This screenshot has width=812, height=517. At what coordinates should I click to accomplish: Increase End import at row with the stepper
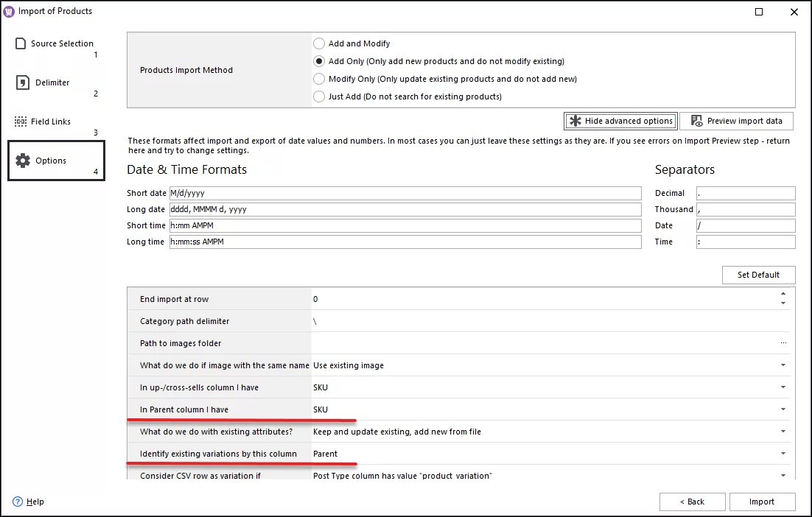pyautogui.click(x=783, y=295)
